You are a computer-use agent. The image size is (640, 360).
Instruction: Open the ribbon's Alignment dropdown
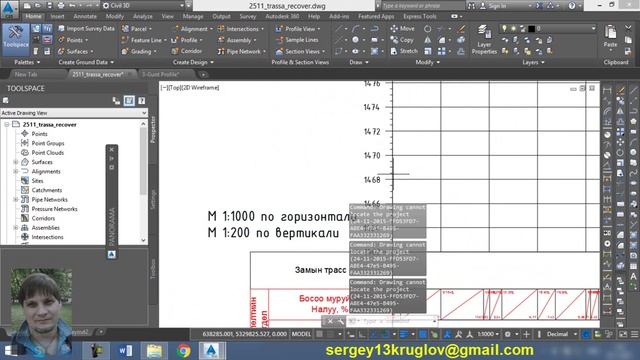(193, 29)
